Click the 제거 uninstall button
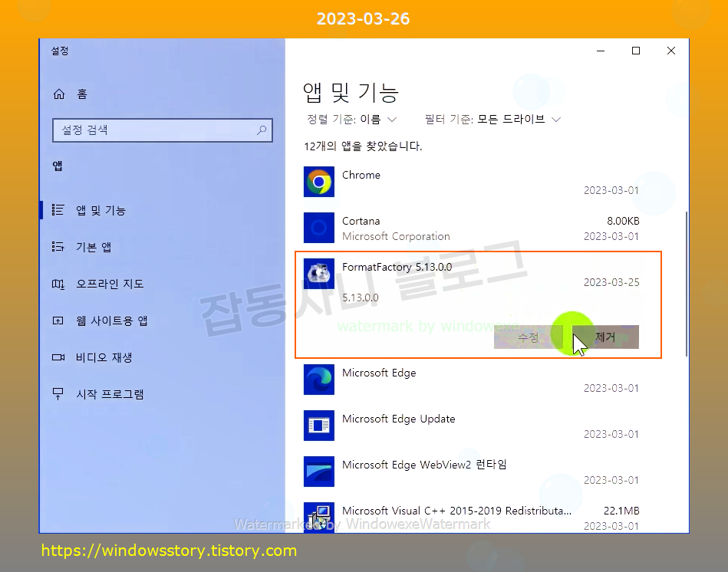 (605, 337)
